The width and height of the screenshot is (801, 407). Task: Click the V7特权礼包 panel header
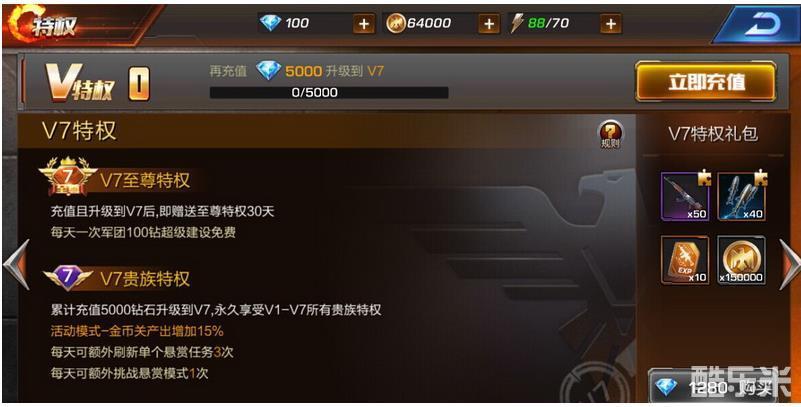pos(713,134)
